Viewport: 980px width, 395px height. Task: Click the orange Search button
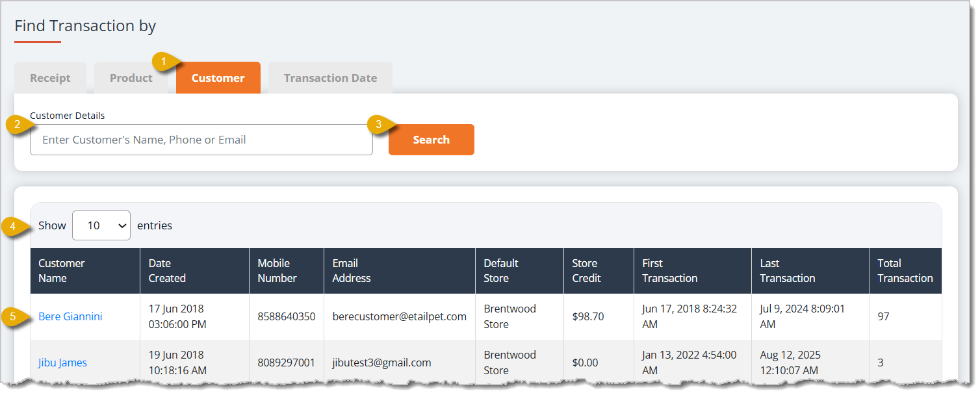click(432, 140)
